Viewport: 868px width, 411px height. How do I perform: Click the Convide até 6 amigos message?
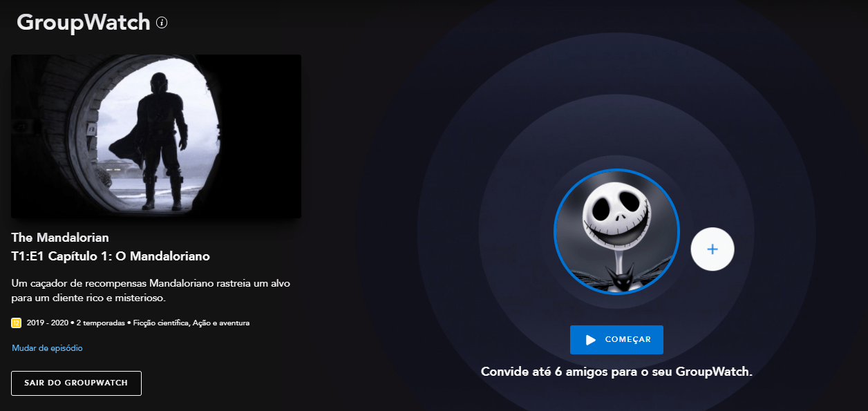click(616, 372)
